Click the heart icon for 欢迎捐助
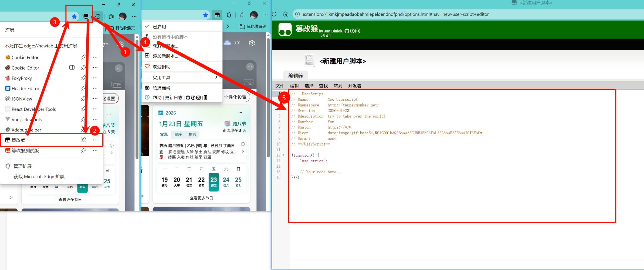The image size is (644, 270). click(147, 67)
